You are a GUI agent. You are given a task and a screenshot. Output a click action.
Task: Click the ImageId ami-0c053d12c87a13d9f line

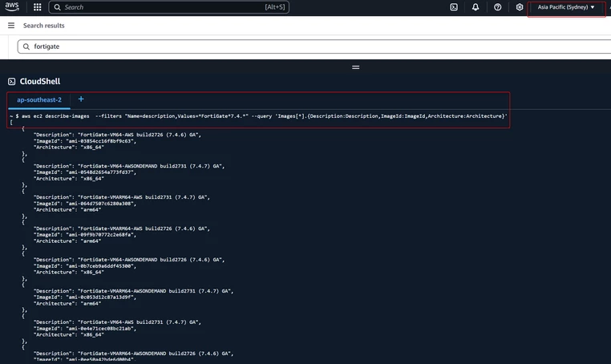coord(85,297)
